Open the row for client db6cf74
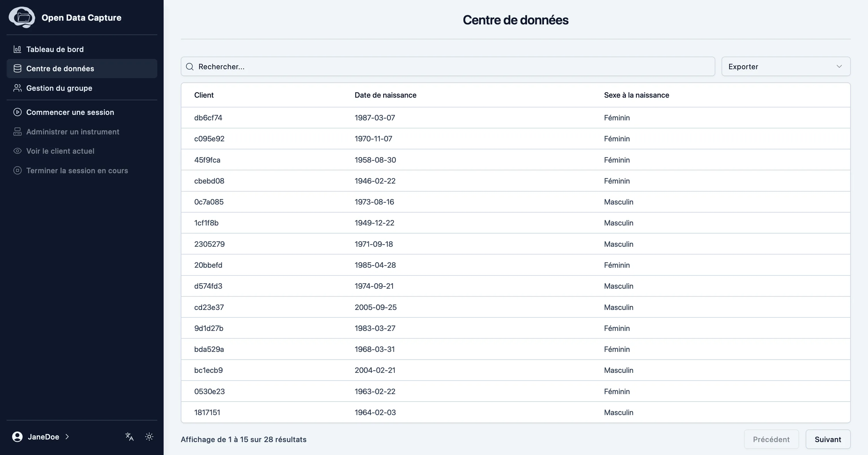Screen dimensions: 868x455 click(516, 118)
